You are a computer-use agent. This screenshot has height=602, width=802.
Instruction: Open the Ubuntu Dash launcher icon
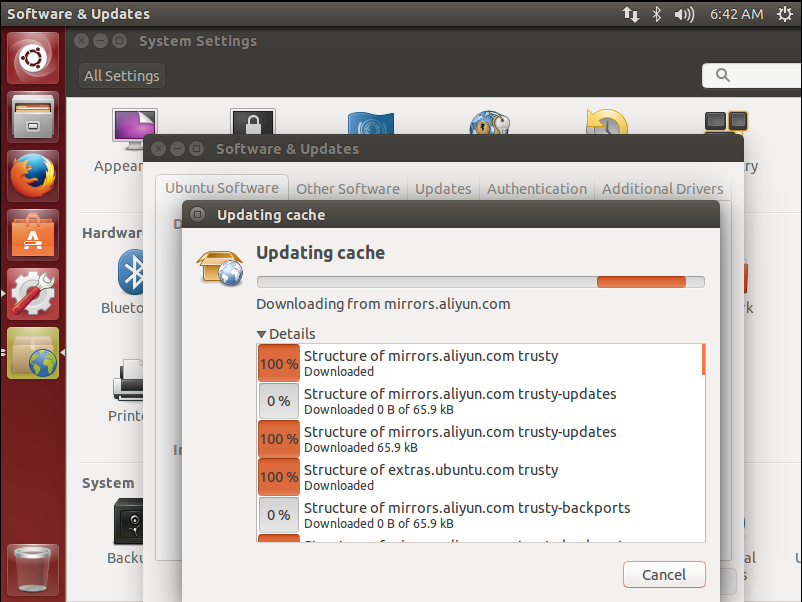[x=33, y=58]
